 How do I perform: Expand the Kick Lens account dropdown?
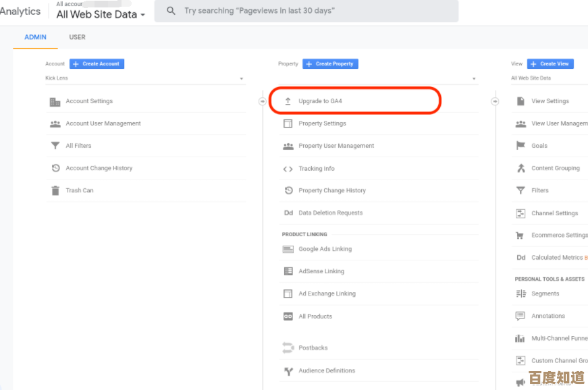point(241,79)
